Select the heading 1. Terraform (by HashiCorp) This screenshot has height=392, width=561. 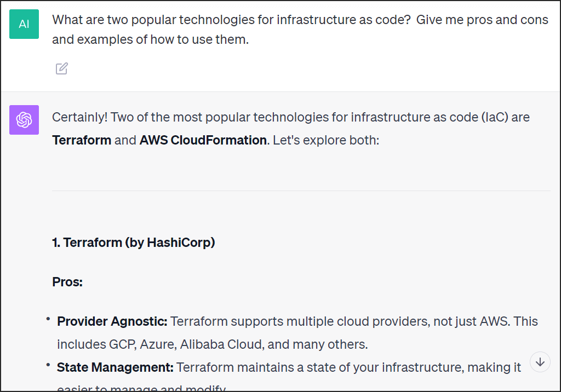click(134, 243)
